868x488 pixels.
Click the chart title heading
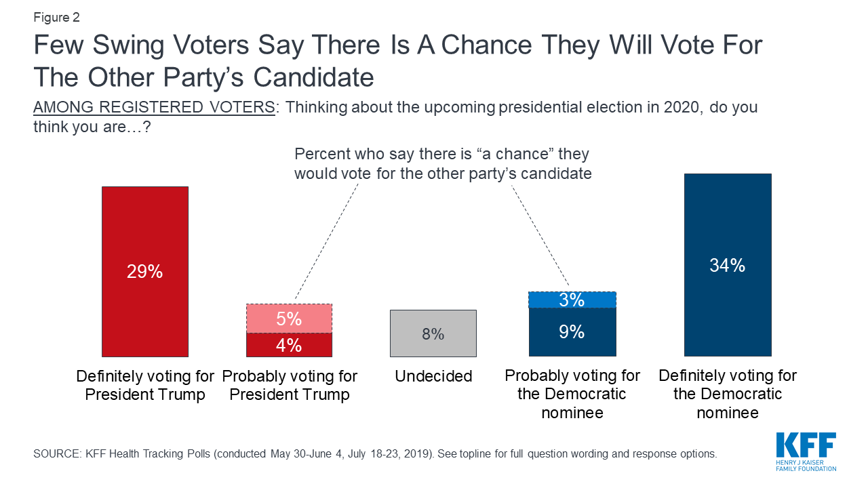[398, 61]
